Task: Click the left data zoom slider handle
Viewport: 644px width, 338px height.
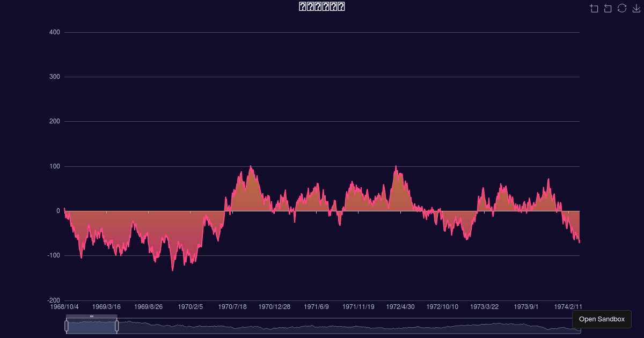Action: click(x=67, y=326)
